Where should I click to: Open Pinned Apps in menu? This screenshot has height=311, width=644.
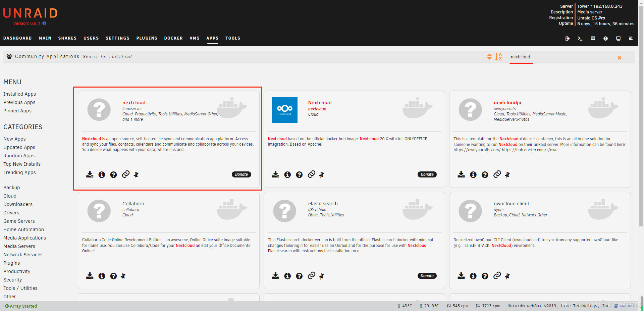tap(17, 111)
